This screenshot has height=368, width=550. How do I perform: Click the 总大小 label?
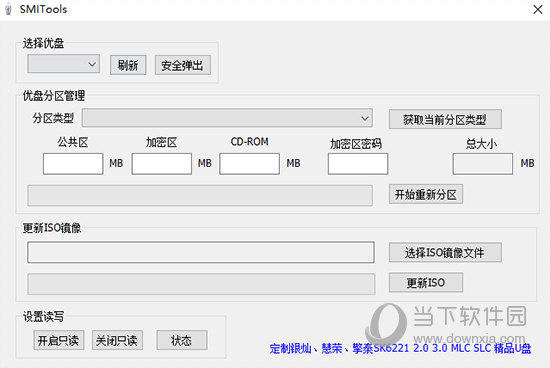click(481, 144)
